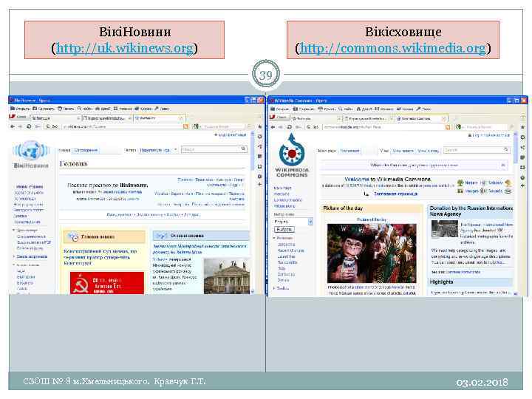Reload the page in Wikimedia Commons window
Image resolution: width=532 pixels, height=399 pixels.
coord(290,127)
